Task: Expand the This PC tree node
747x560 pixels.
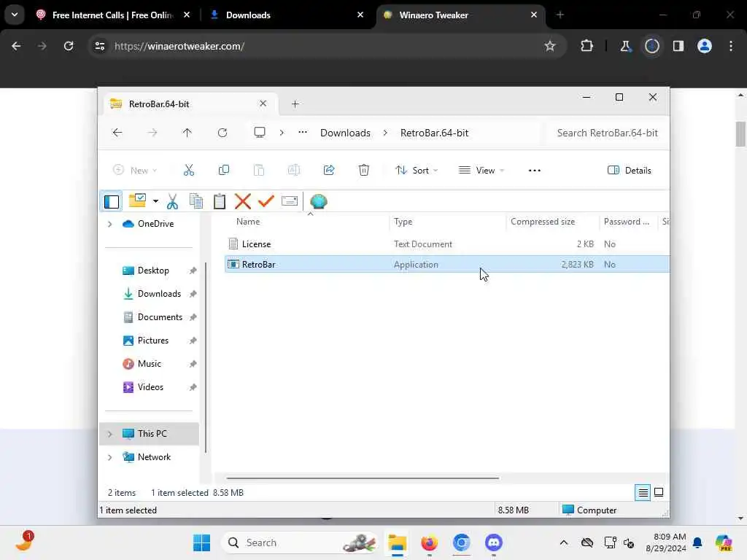Action: click(x=109, y=434)
